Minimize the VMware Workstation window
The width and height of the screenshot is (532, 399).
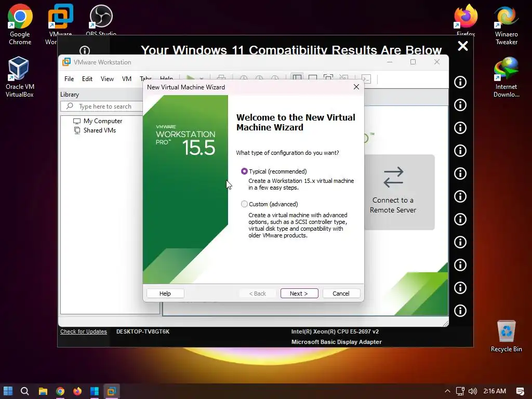[390, 62]
